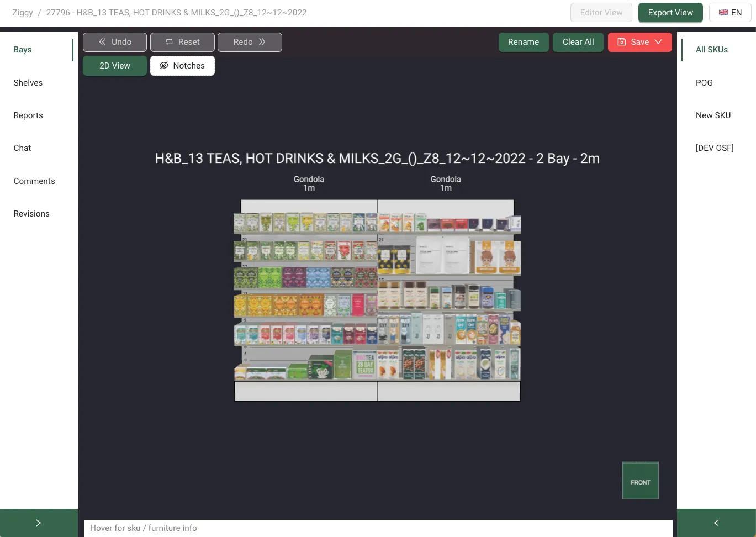Open the Save dropdown arrow
This screenshot has height=537, width=756.
pos(659,42)
